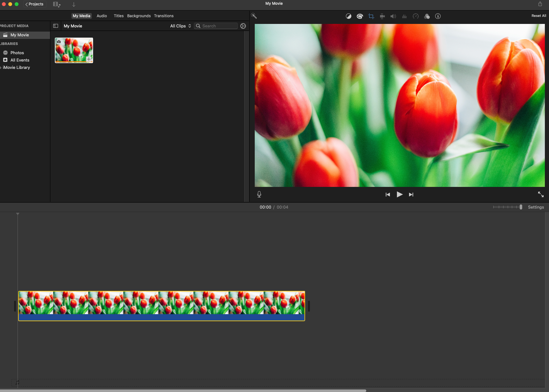
Task: Click the Photos library icon
Action: click(5, 53)
